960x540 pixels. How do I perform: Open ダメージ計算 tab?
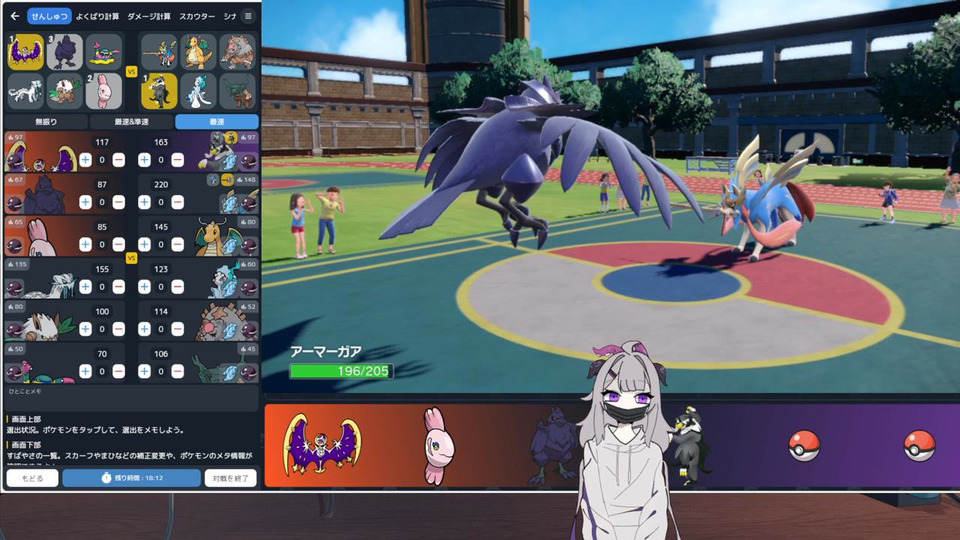(149, 16)
